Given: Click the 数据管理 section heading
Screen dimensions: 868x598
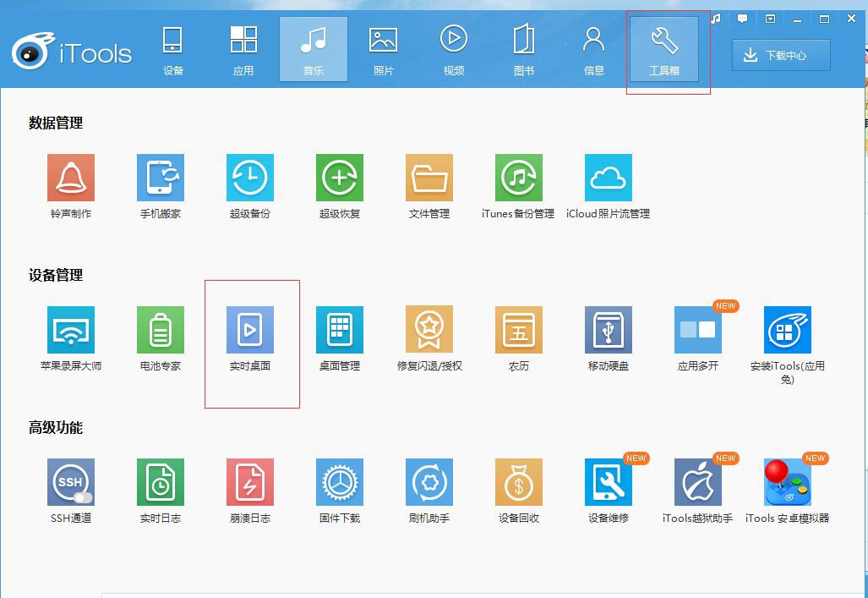Looking at the screenshot, I should pyautogui.click(x=56, y=123).
